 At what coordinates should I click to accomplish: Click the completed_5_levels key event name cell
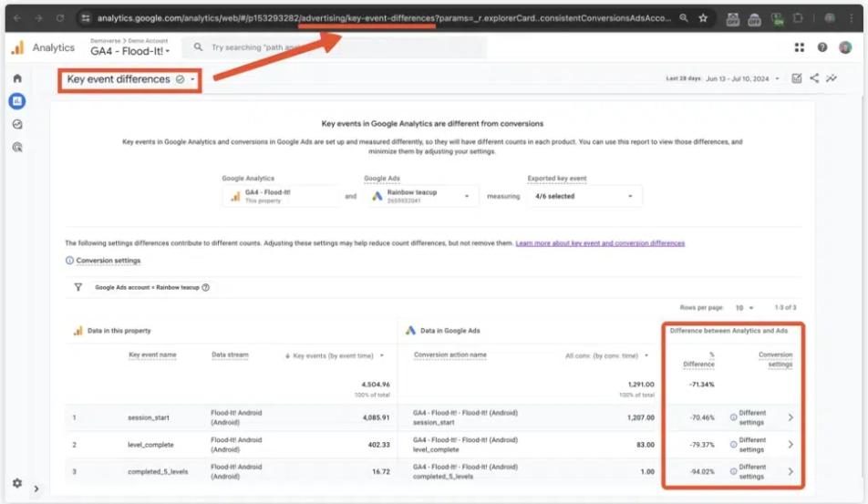[158, 472]
